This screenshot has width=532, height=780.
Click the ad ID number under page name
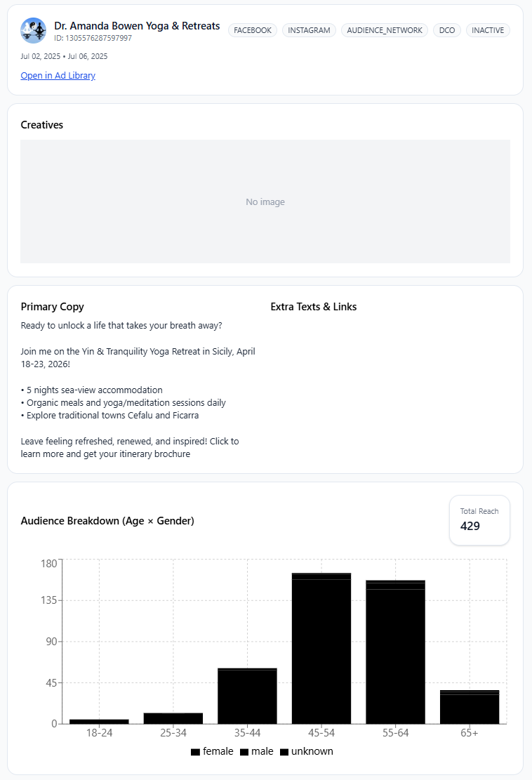click(x=93, y=38)
